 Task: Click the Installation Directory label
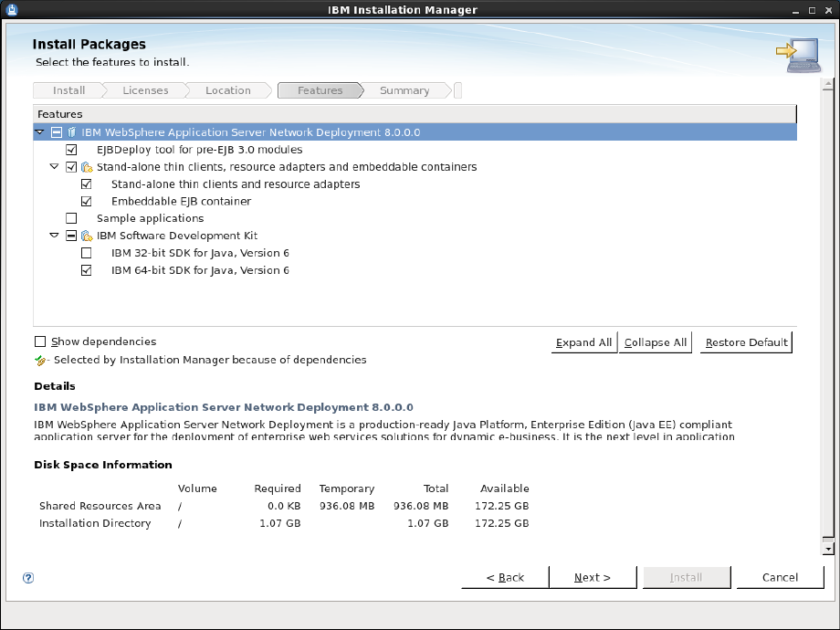tap(95, 523)
